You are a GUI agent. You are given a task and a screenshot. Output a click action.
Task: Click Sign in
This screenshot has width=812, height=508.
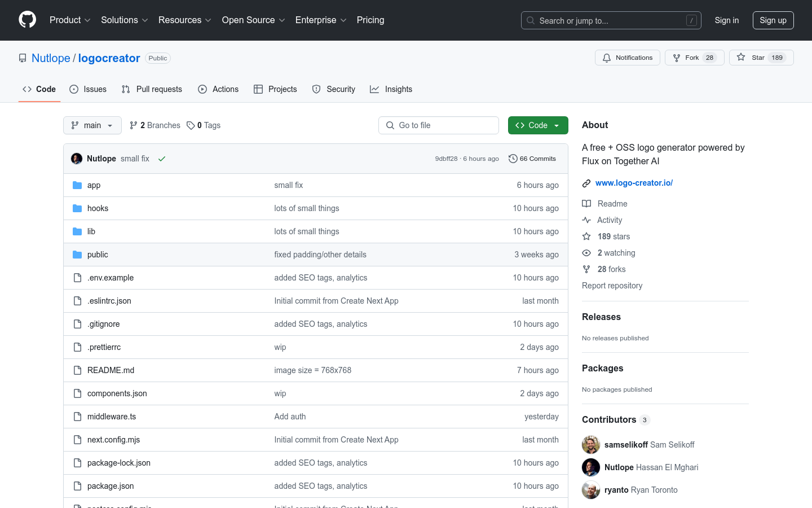coord(727,20)
